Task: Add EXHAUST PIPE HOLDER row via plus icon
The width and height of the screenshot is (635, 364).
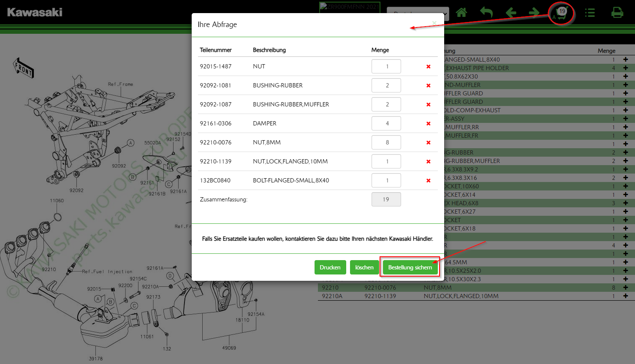Action: pos(625,68)
